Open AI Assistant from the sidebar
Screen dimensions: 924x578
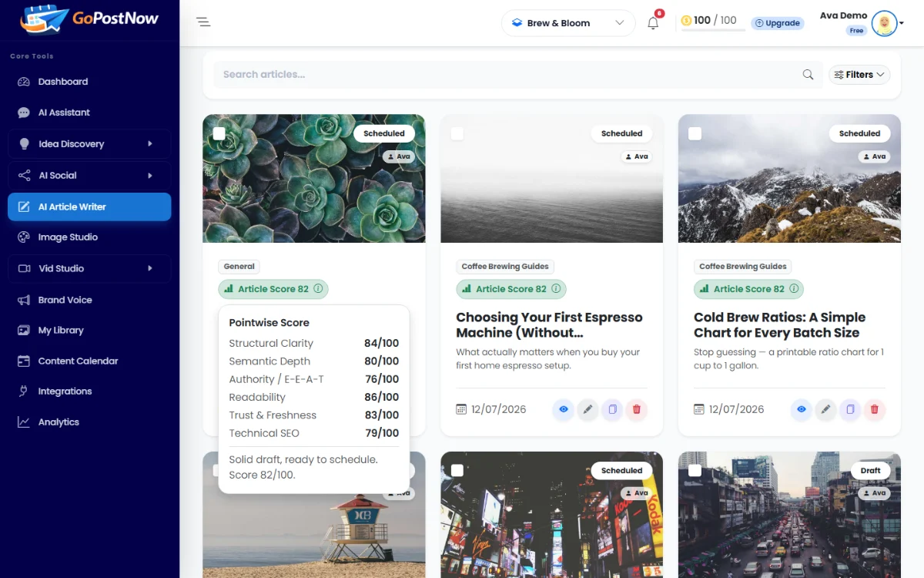click(89, 113)
